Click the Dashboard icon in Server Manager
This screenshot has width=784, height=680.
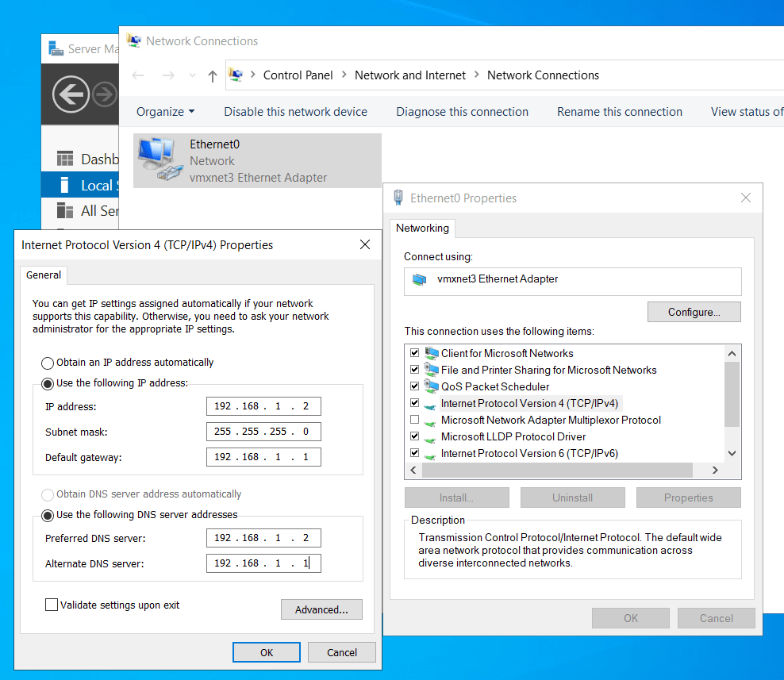pos(66,159)
